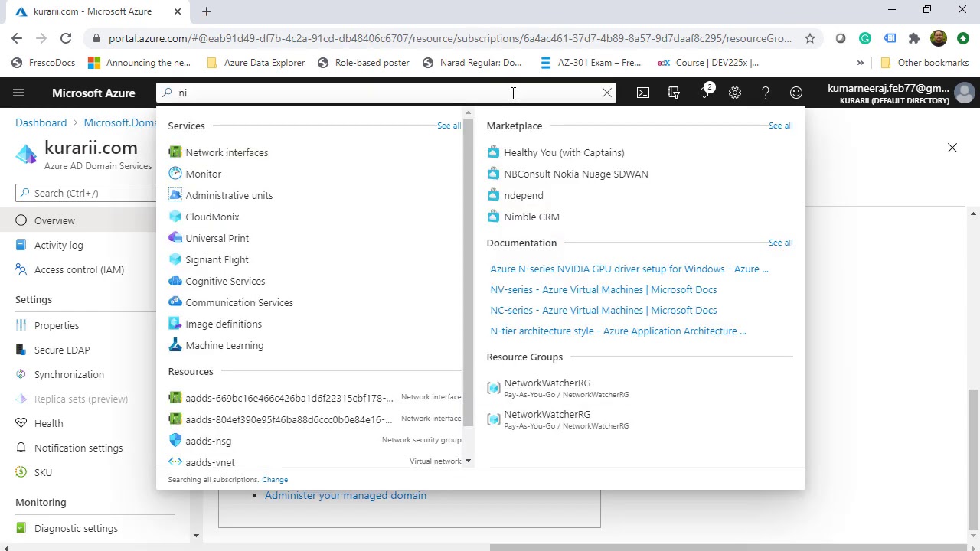Viewport: 980px width, 551px height.
Task: See all Documentation results
Action: (780, 243)
